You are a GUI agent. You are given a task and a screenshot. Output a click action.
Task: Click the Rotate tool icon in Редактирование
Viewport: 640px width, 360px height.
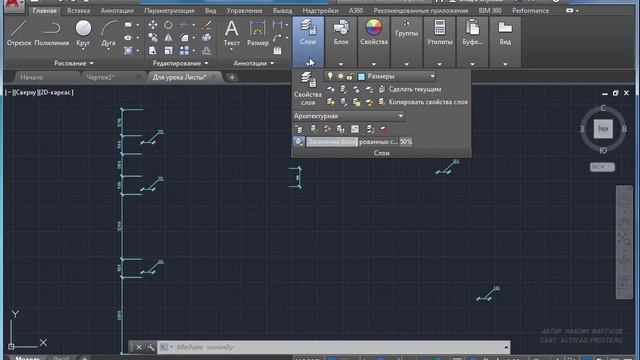click(168, 25)
